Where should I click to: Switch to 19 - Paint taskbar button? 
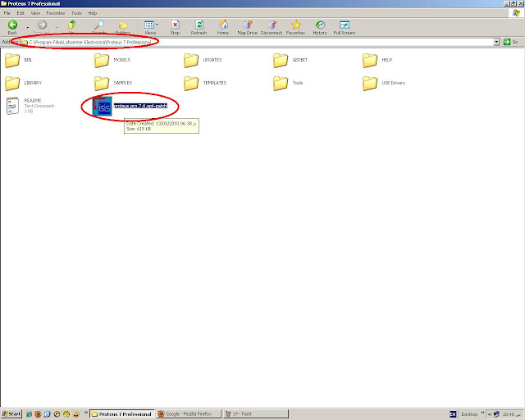pyautogui.click(x=256, y=414)
